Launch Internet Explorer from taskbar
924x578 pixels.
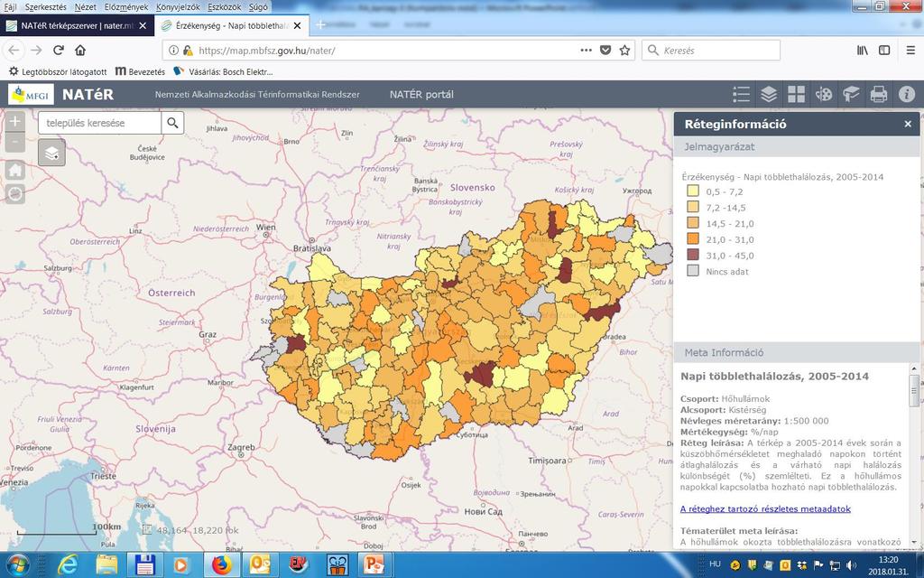tap(69, 565)
